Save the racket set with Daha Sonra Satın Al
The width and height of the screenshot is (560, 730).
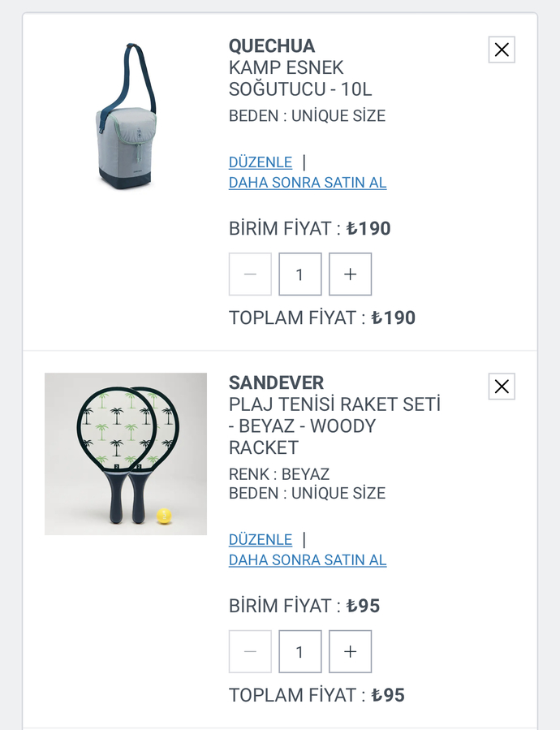(x=308, y=560)
